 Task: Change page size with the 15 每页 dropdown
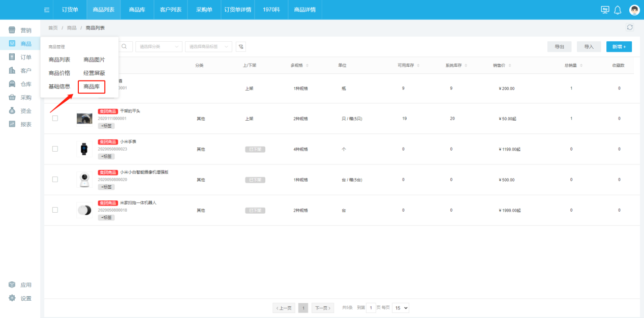(x=401, y=308)
